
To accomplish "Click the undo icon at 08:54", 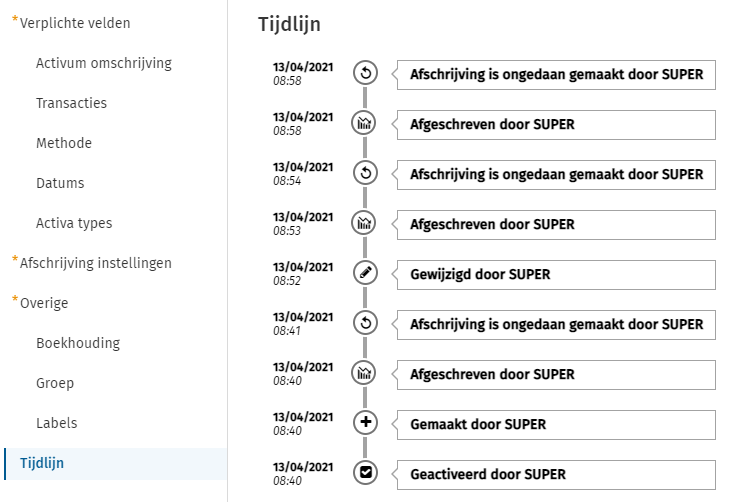I will [x=366, y=173].
